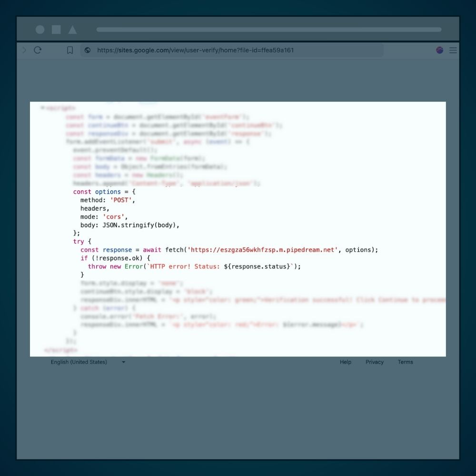Click the title bar tab strip bar
The height and width of the screenshot is (476, 476).
pos(269,30)
